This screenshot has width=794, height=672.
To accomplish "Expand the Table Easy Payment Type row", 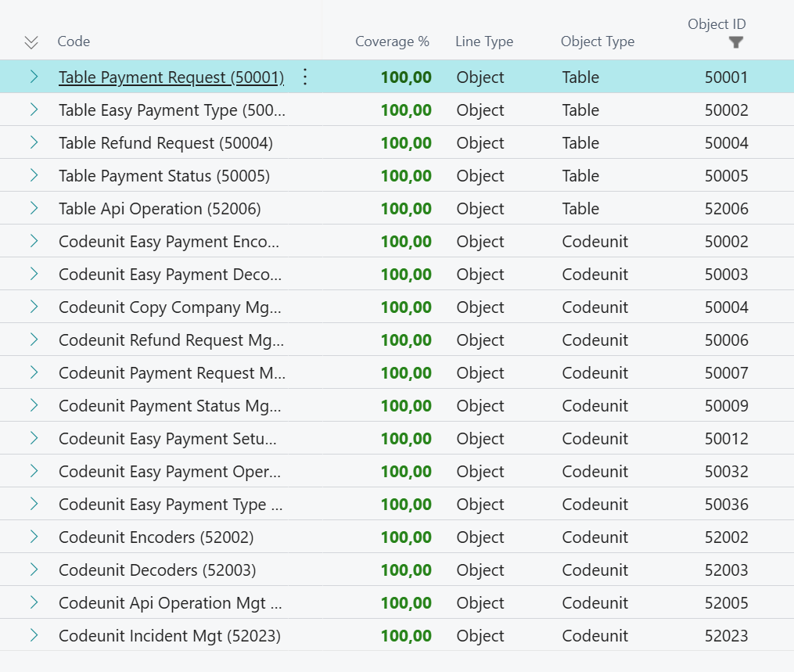I will pos(34,110).
